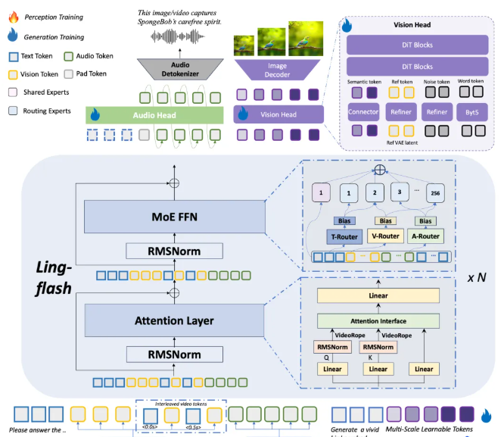Select the green Audio Token legend square
The height and width of the screenshot is (437, 504).
point(68,55)
